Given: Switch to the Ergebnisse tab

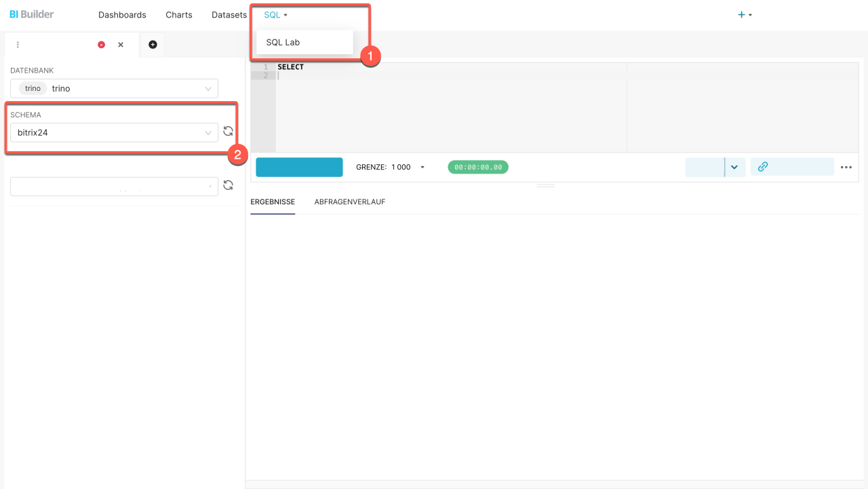Looking at the screenshot, I should tap(273, 202).
